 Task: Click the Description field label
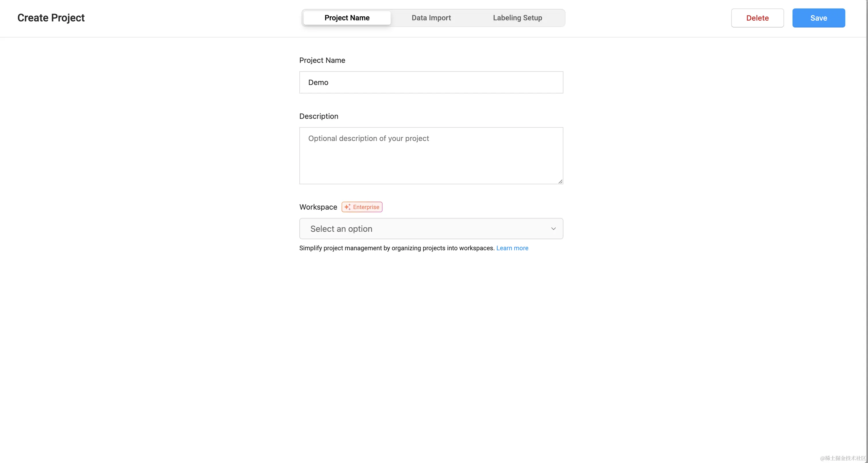(318, 116)
